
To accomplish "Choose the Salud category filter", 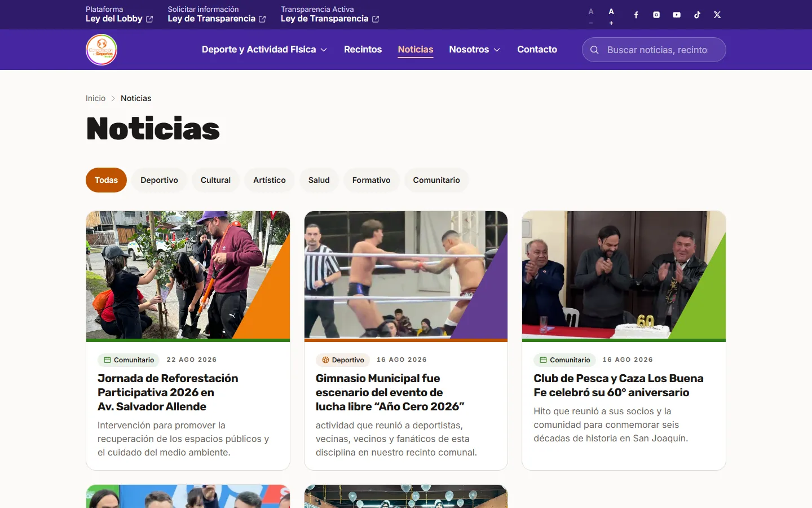I will click(x=319, y=180).
